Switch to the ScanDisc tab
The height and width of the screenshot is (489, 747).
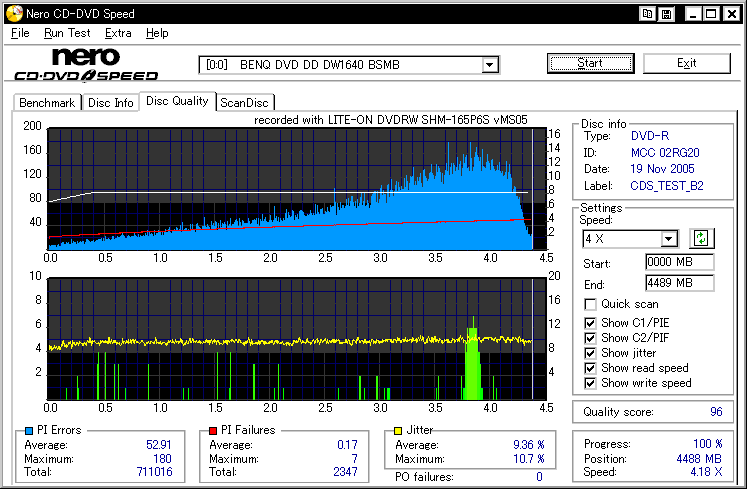click(245, 103)
